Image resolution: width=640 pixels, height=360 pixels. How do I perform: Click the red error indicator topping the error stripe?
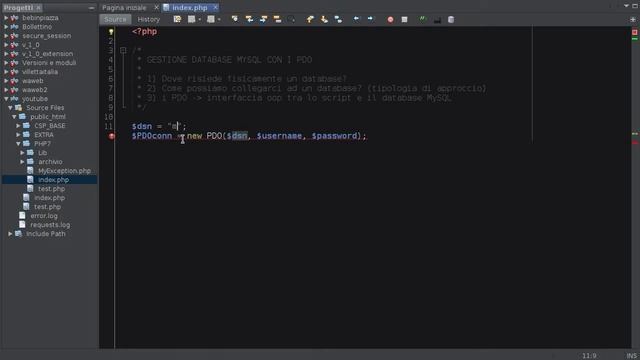coord(635,32)
